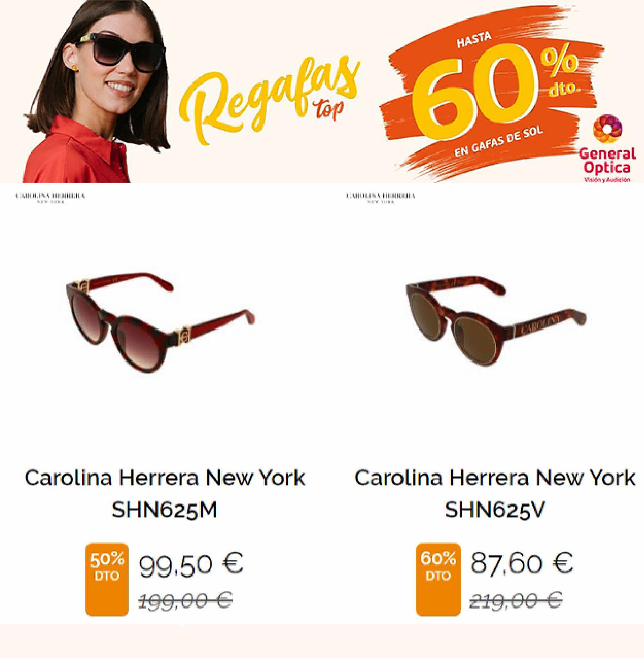Click the left Carolina Herrera New York logo
Viewport: 644px width, 658px height.
point(50,198)
